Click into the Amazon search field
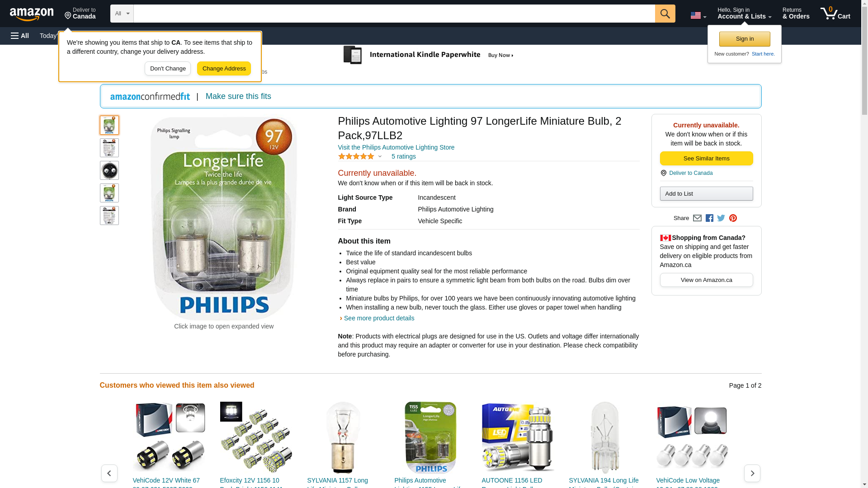The height and width of the screenshot is (488, 868). coord(394,14)
